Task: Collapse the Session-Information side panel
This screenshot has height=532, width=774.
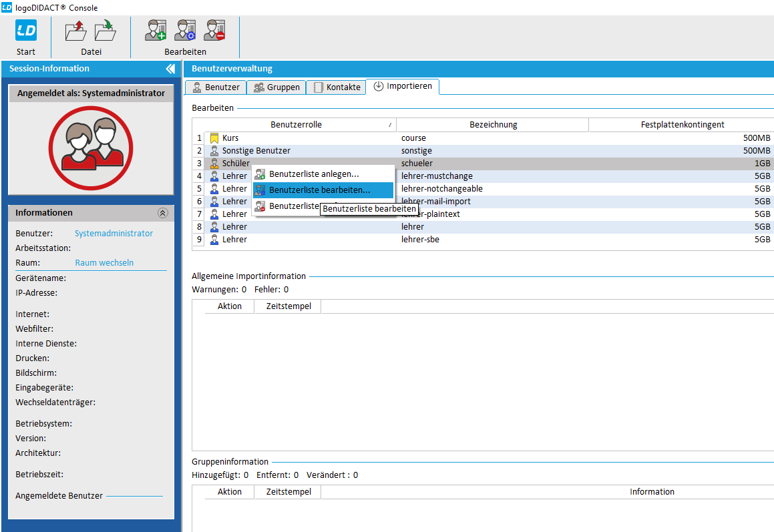Action: tap(170, 69)
